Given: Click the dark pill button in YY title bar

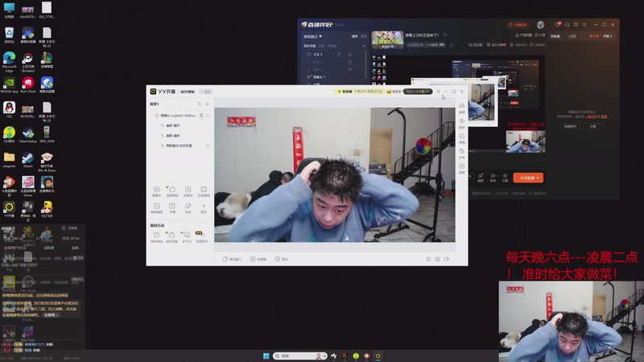Looking at the screenshot, I should pos(417,92).
